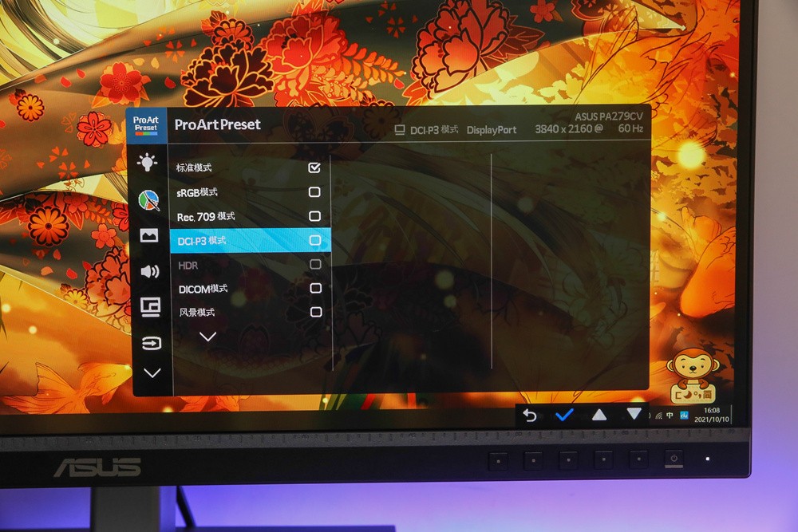This screenshot has height=532, width=798.
Task: Tick the sRGB模式 checkbox
Action: point(314,191)
